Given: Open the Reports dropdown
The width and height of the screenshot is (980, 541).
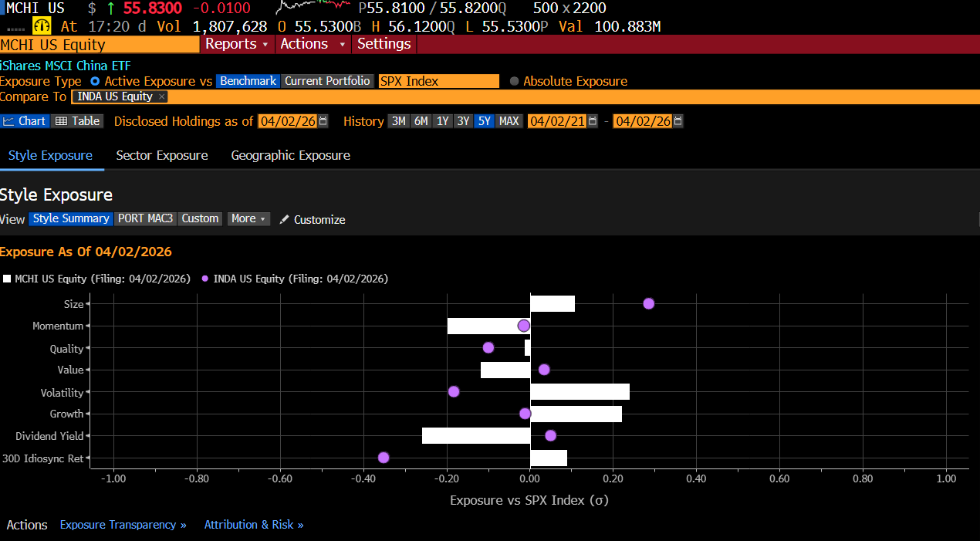Looking at the screenshot, I should tap(236, 44).
